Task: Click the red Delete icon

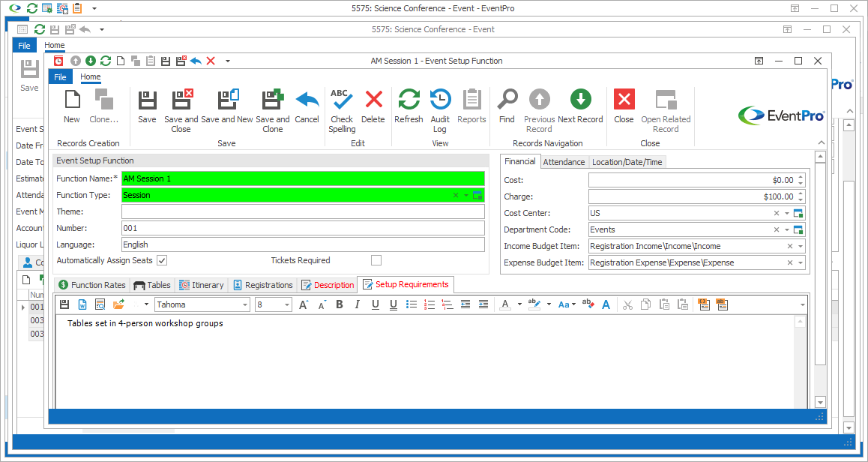Action: (374, 100)
